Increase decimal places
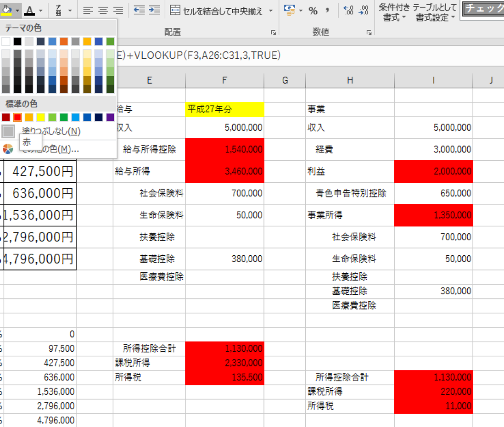This screenshot has width=504, height=427. pyautogui.click(x=348, y=11)
